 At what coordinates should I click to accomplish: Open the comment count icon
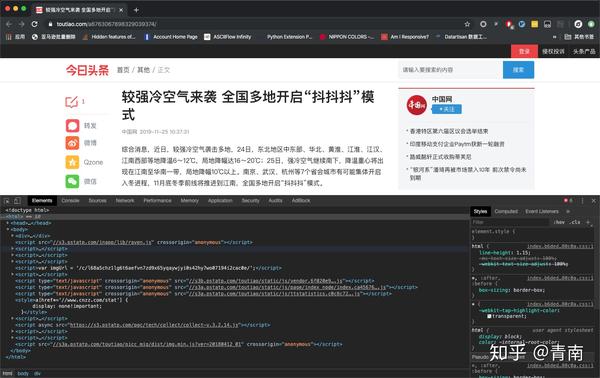click(71, 102)
